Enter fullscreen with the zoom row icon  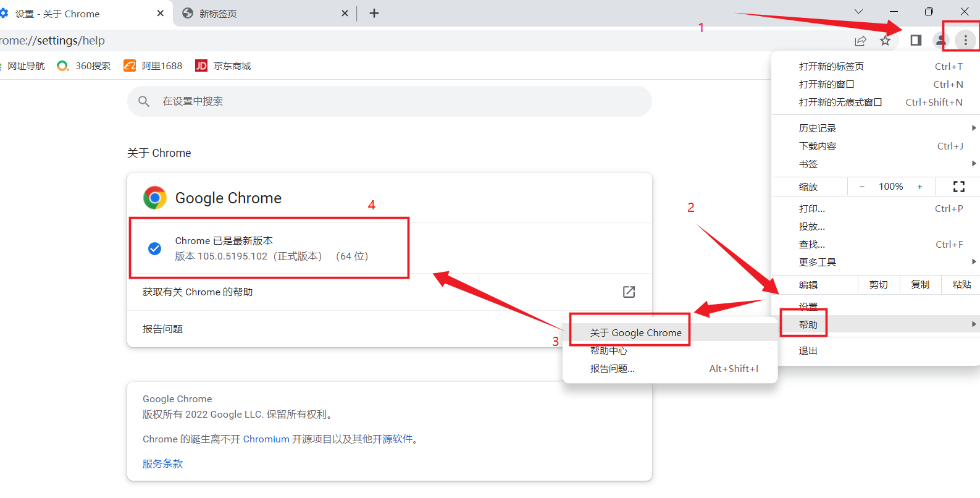click(x=958, y=187)
